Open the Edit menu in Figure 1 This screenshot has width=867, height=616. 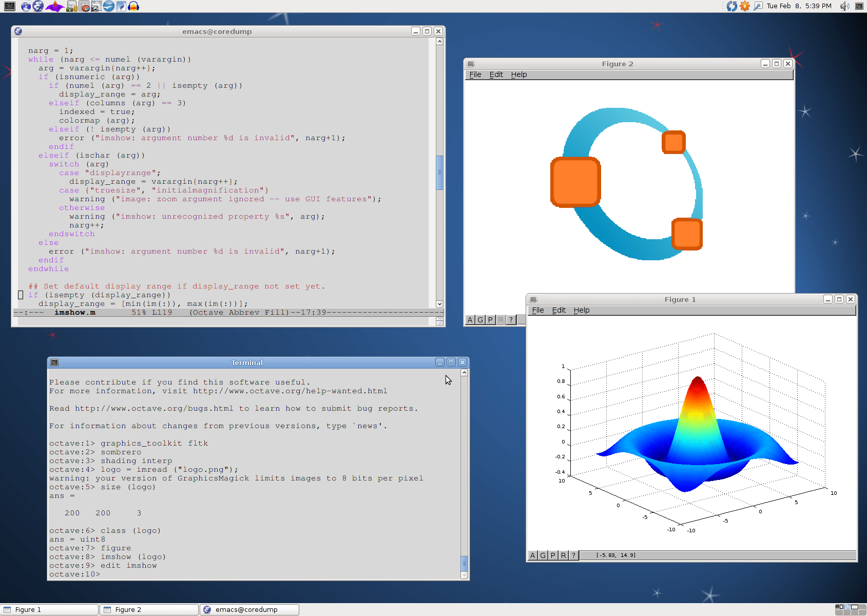(x=558, y=310)
